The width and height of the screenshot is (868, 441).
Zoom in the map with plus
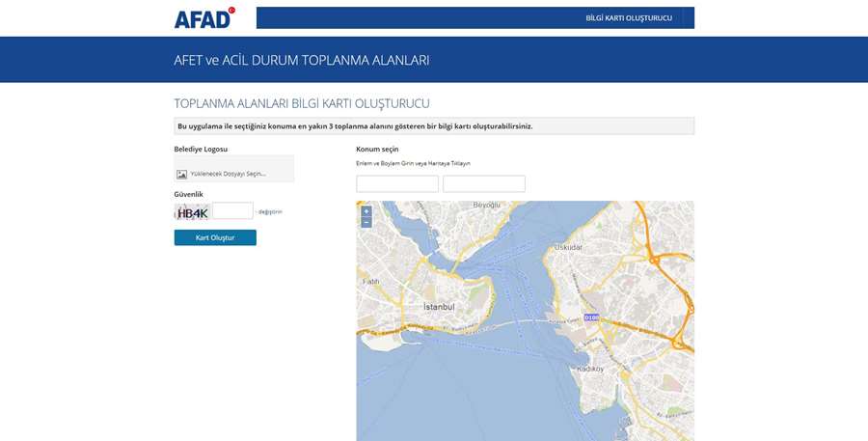366,211
